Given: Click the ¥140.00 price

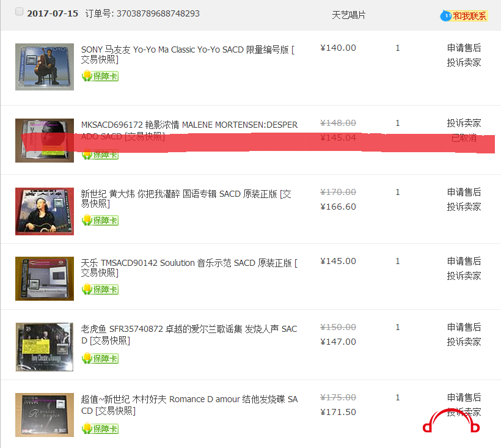Looking at the screenshot, I should (338, 48).
